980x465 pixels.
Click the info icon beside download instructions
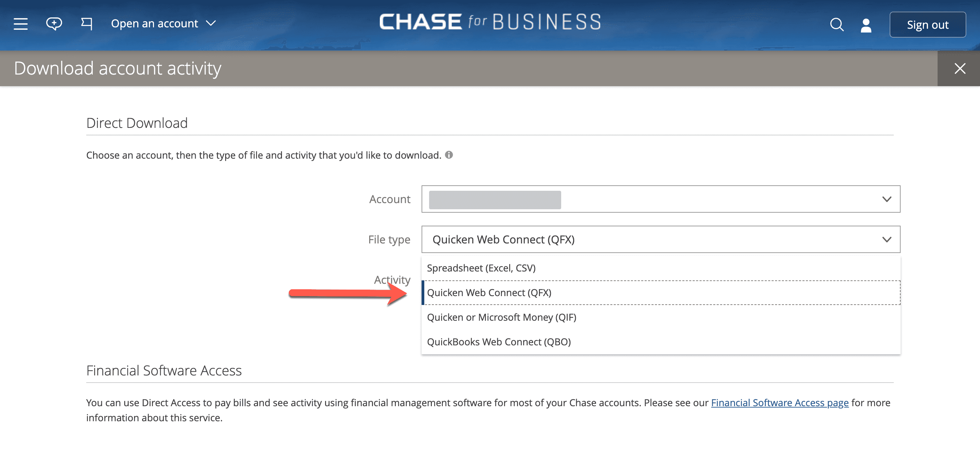[449, 155]
